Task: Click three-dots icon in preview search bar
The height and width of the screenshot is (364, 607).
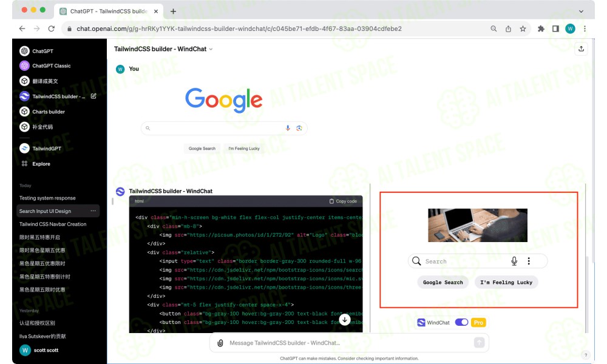Action: tap(529, 261)
